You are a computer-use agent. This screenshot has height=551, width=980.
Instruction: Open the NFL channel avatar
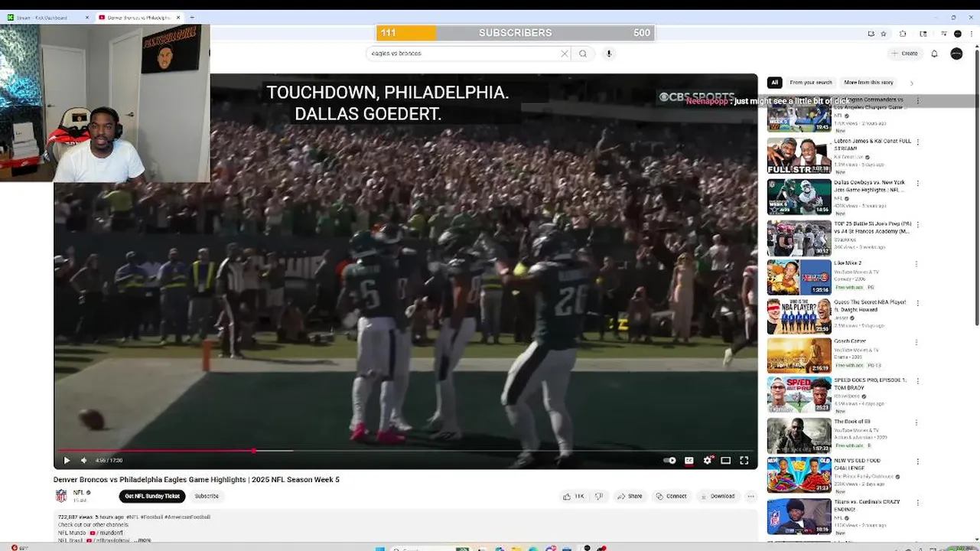coord(61,496)
